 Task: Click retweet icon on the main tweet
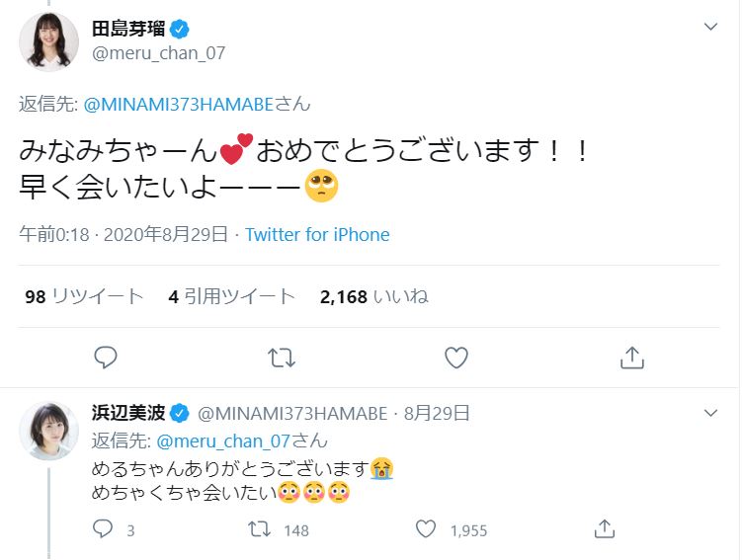pos(282,357)
